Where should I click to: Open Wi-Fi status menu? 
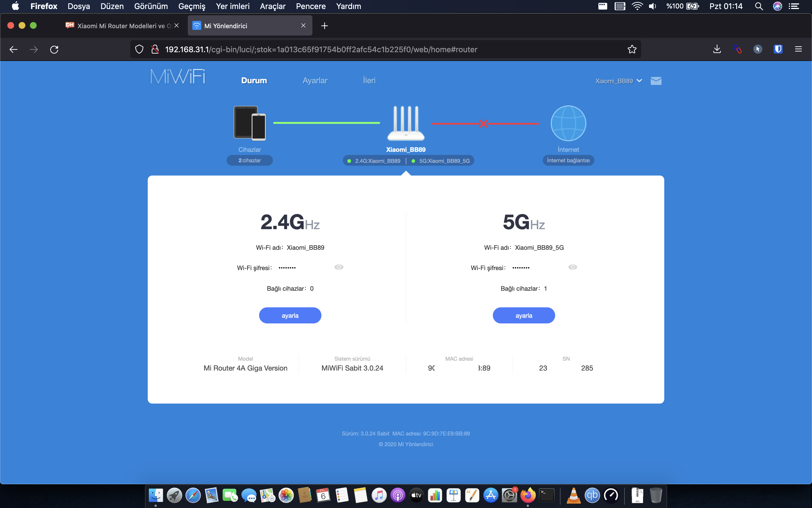coord(637,6)
